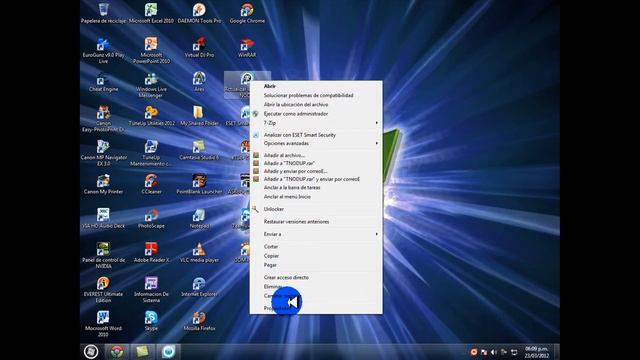Select the Ares desktop shortcut
This screenshot has width=640, height=360.
199,82
